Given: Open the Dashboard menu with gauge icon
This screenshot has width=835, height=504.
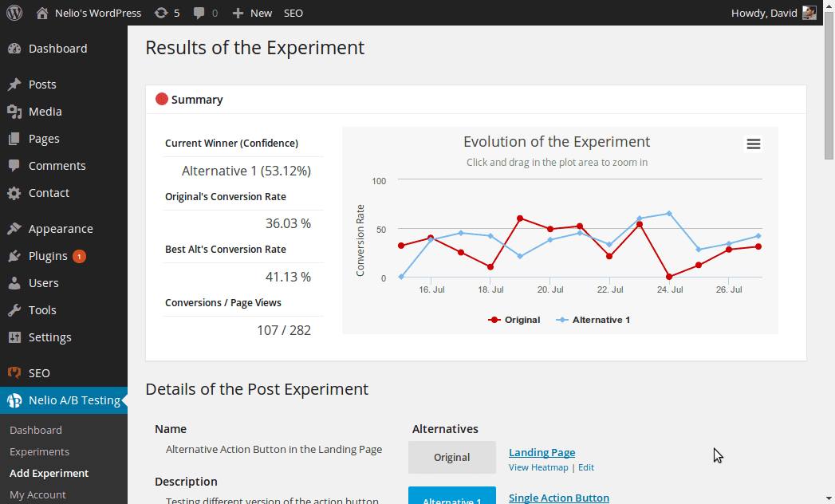Looking at the screenshot, I should click(57, 49).
